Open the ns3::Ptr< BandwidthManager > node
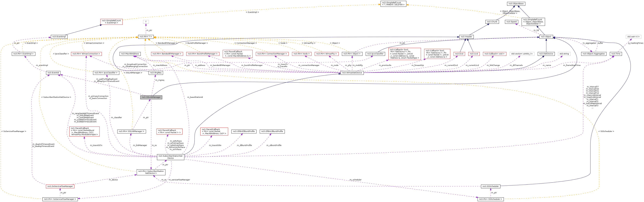The image size is (644, 202). [x=167, y=54]
